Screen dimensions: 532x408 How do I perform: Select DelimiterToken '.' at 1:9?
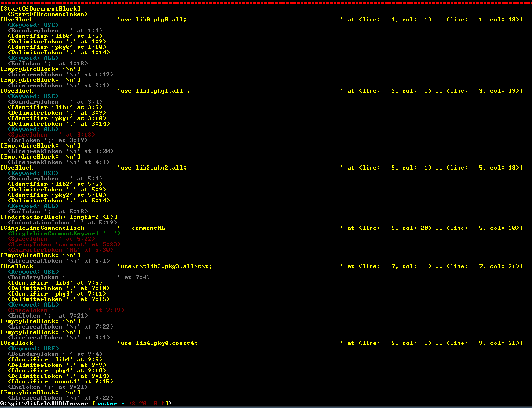click(57, 42)
